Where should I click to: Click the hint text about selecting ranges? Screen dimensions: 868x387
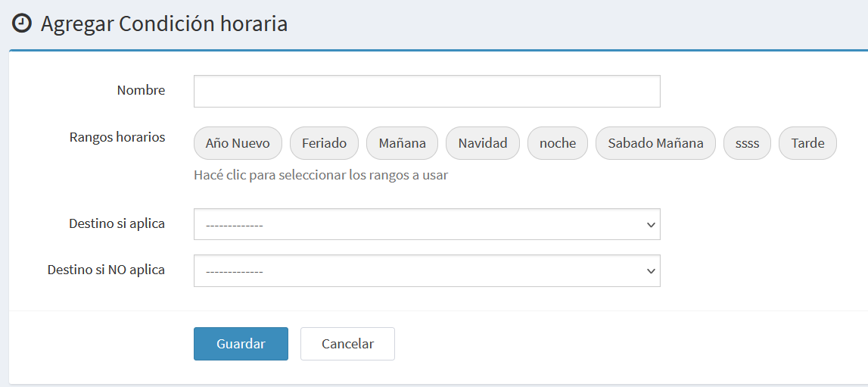(321, 176)
